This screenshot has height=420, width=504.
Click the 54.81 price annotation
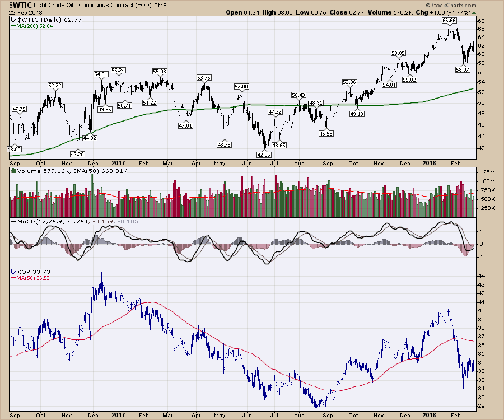pos(389,85)
